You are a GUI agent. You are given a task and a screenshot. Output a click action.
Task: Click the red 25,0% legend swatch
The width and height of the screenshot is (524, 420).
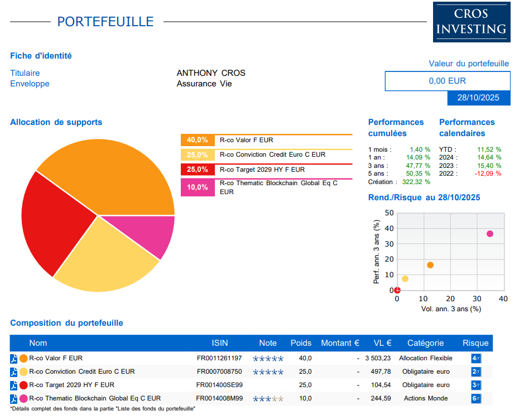(x=198, y=170)
